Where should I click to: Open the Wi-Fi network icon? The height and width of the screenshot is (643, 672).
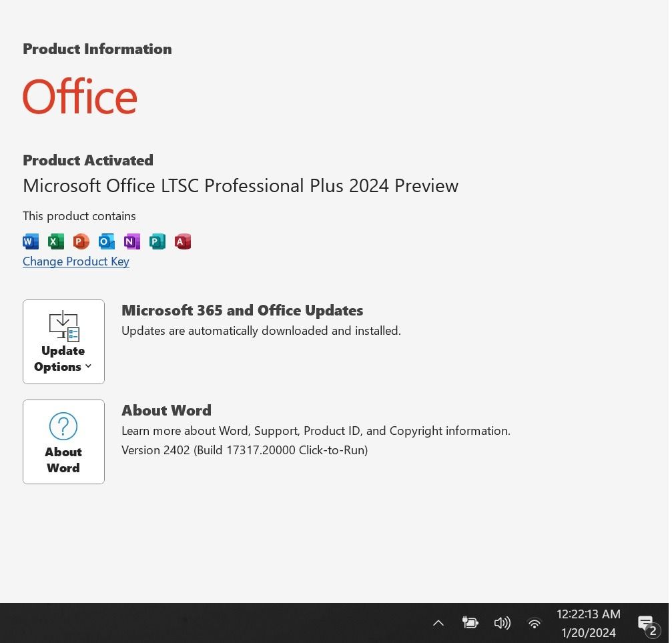tap(535, 624)
